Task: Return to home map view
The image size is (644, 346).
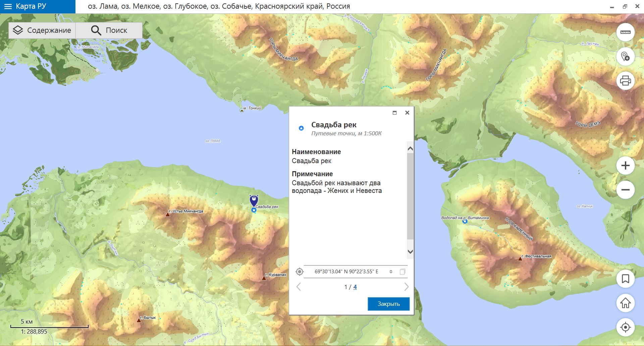Action: (625, 303)
